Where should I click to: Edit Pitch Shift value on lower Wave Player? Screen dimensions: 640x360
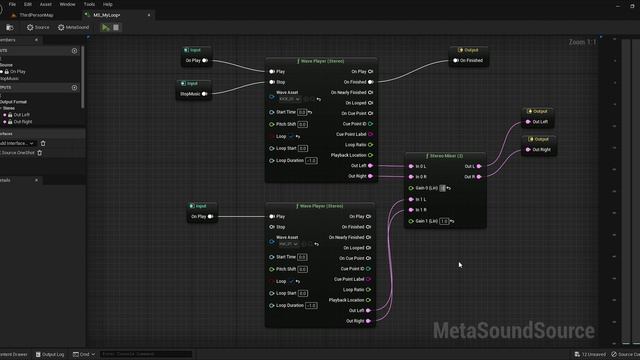click(x=302, y=269)
